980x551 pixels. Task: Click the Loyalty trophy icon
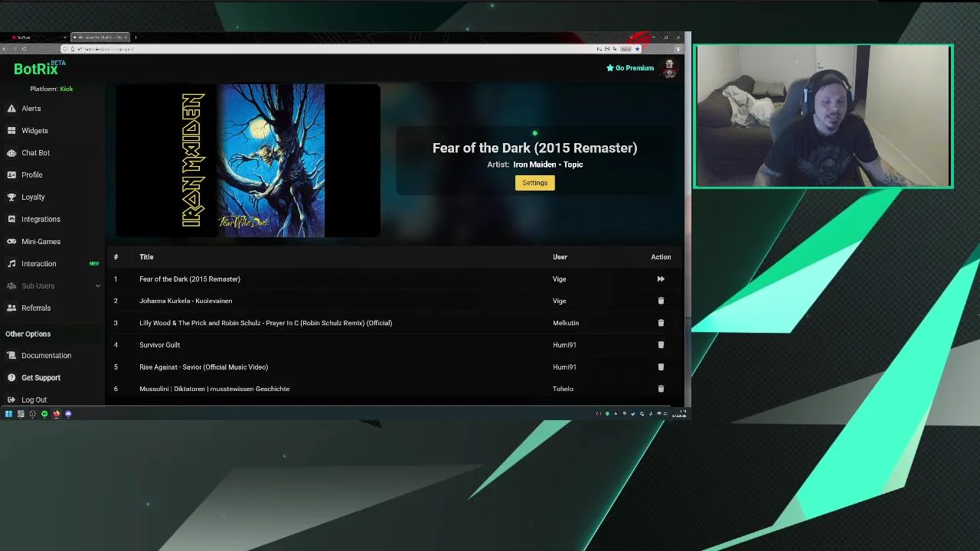point(11,197)
